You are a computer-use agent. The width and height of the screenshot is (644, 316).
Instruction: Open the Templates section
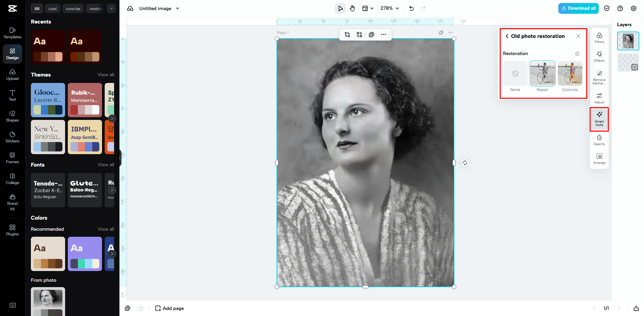[12, 33]
